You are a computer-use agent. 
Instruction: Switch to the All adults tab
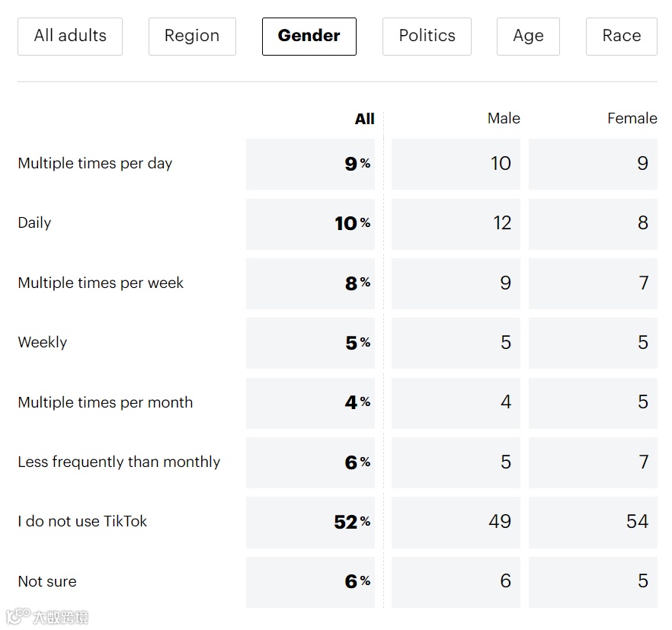[x=70, y=36]
